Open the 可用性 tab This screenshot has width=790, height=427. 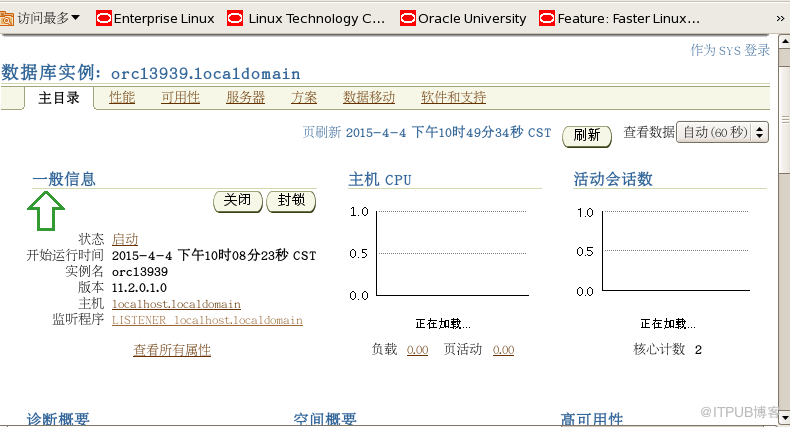tap(180, 97)
